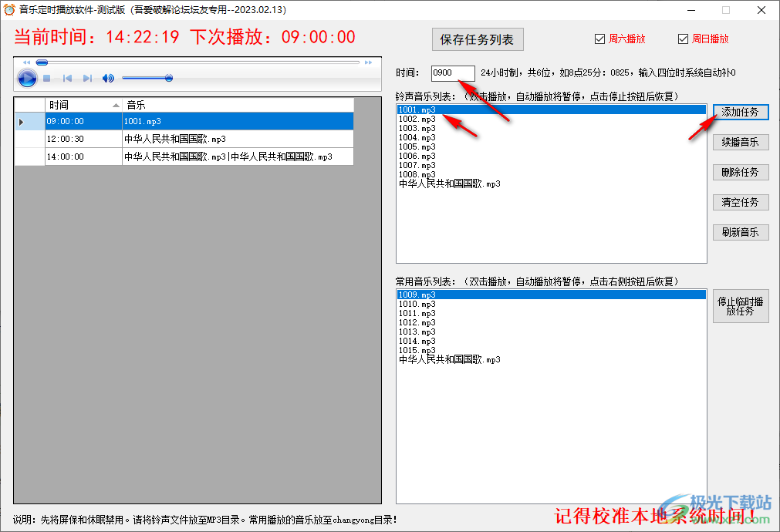The width and height of the screenshot is (780, 532).
Task: Adjust the volume slider handle
Action: [168, 77]
